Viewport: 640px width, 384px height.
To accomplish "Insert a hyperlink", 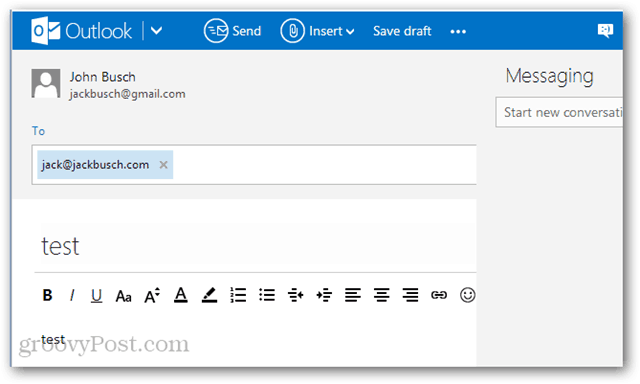I will point(439,295).
